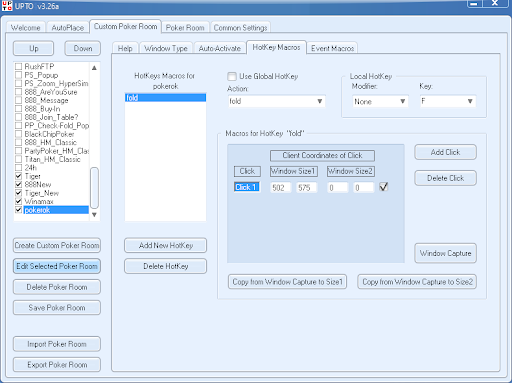Switch to the AutoPlace tab
The height and width of the screenshot is (383, 512).
[68, 28]
